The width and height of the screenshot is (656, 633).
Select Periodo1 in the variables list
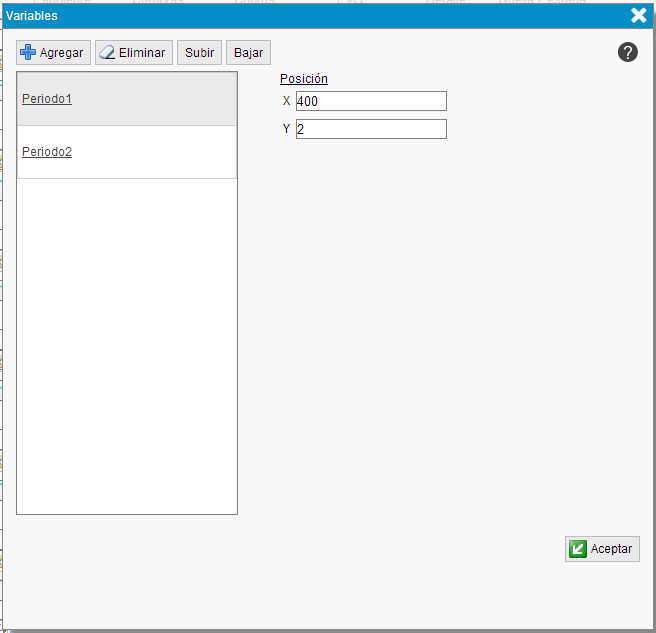pos(47,99)
